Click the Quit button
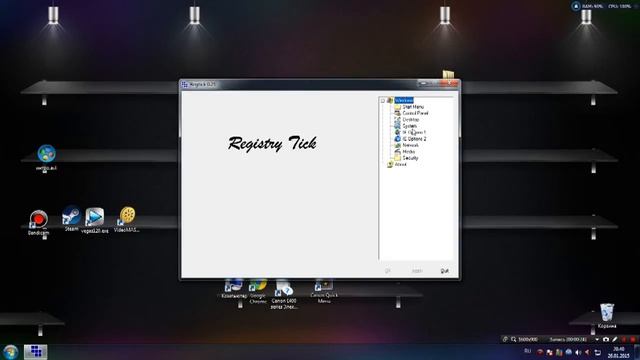This screenshot has width=640, height=360. click(444, 271)
